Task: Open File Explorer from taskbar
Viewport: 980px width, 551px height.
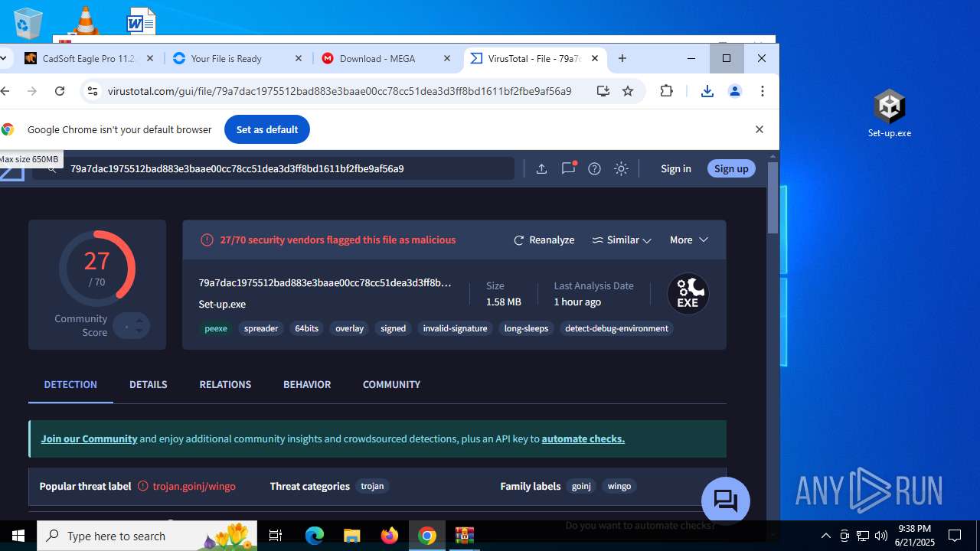Action: click(x=352, y=536)
